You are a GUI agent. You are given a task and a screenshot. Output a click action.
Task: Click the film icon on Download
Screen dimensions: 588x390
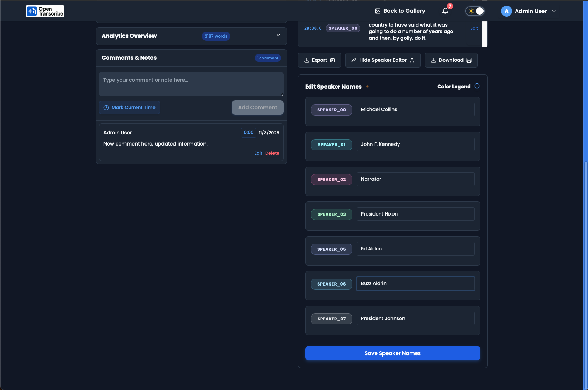(469, 60)
